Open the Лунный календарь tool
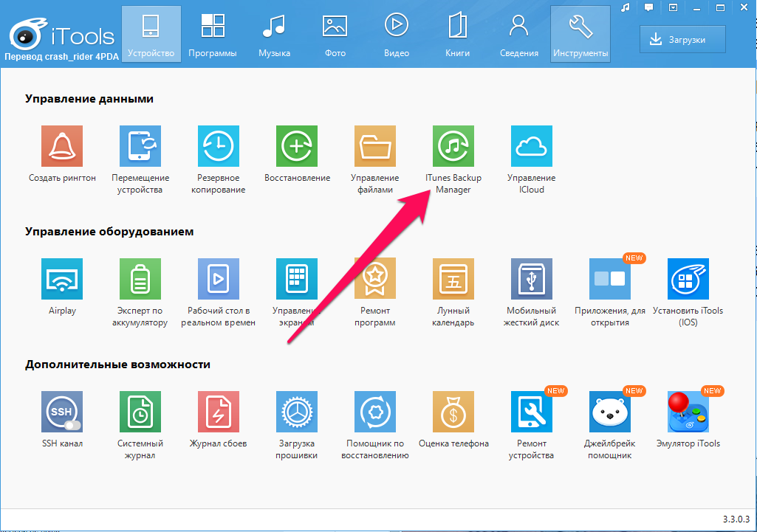This screenshot has width=757, height=532. coord(453,279)
